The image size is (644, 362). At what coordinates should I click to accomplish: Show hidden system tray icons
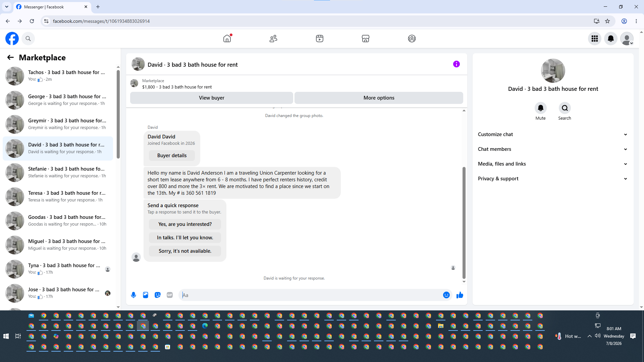[x=589, y=336]
